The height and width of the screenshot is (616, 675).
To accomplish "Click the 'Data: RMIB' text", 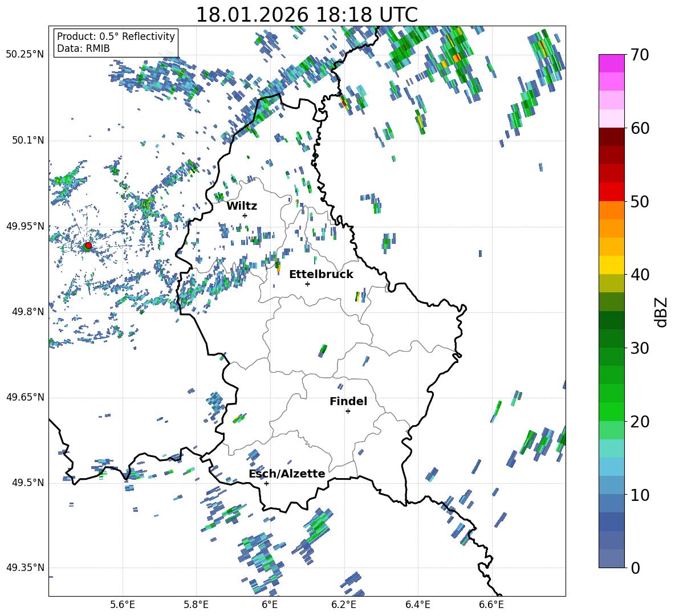I will coord(83,48).
